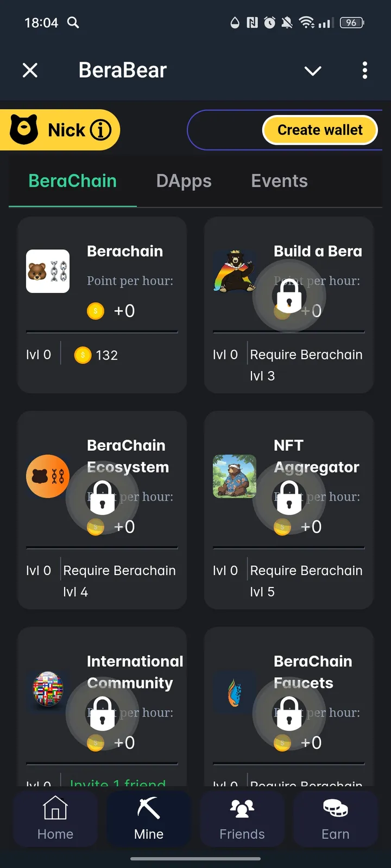The height and width of the screenshot is (868, 391).
Task: Open the BeraChain Ecosystem card icon
Action: 48,476
